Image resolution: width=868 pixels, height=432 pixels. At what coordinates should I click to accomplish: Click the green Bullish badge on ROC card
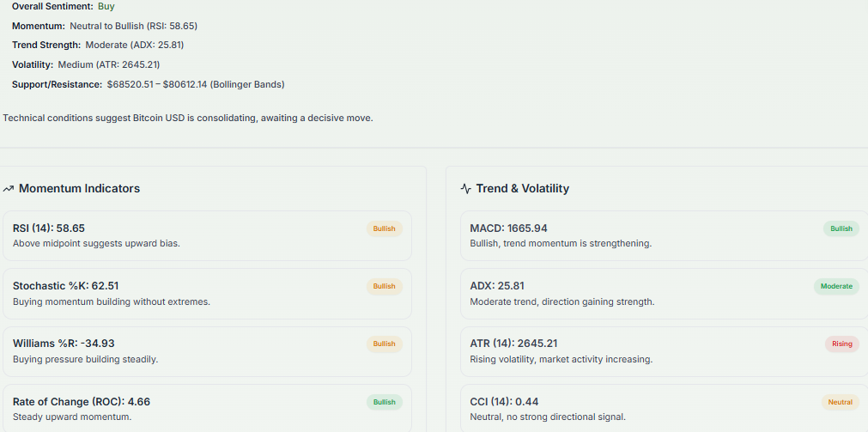(384, 402)
